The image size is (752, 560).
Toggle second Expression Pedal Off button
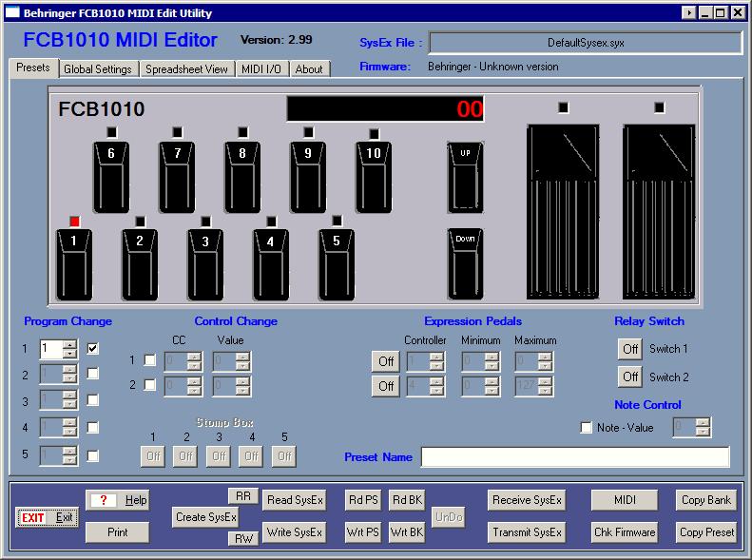386,386
